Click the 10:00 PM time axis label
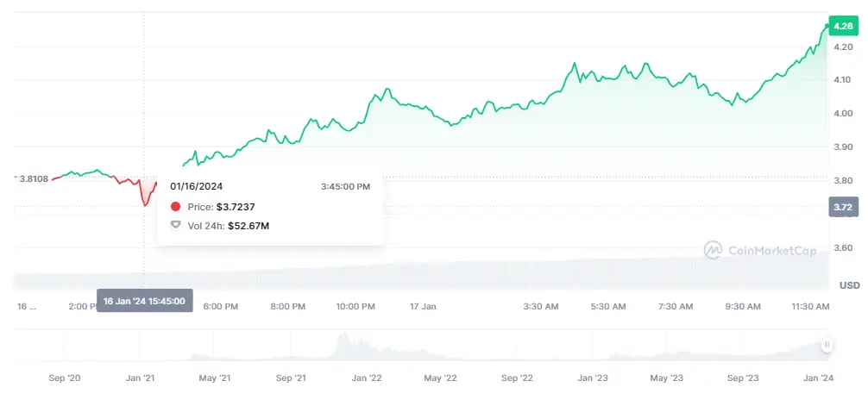 point(355,307)
